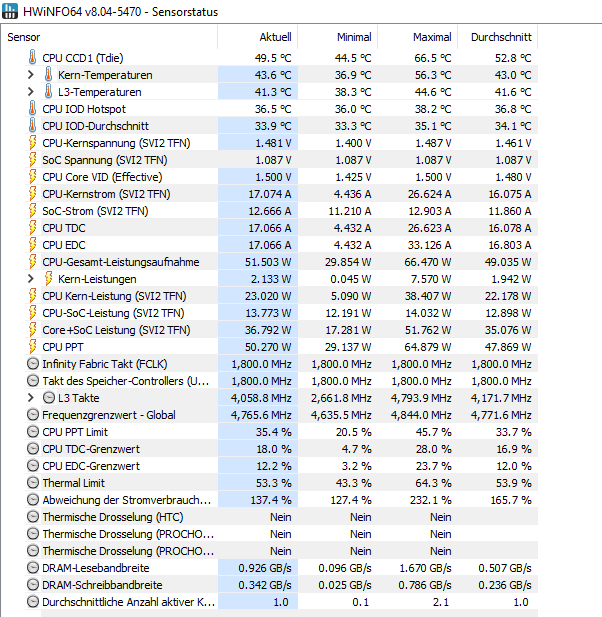Click lightning icon beside CPU Core VID (Effective)
The width and height of the screenshot is (602, 617).
click(x=33, y=177)
